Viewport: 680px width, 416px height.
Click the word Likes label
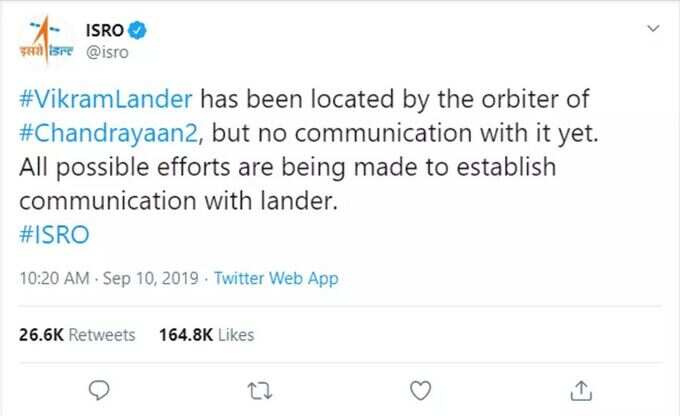236,335
